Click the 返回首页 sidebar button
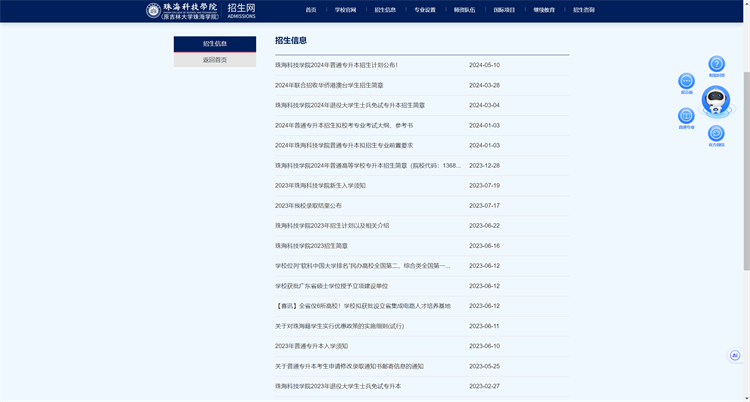 pos(215,60)
